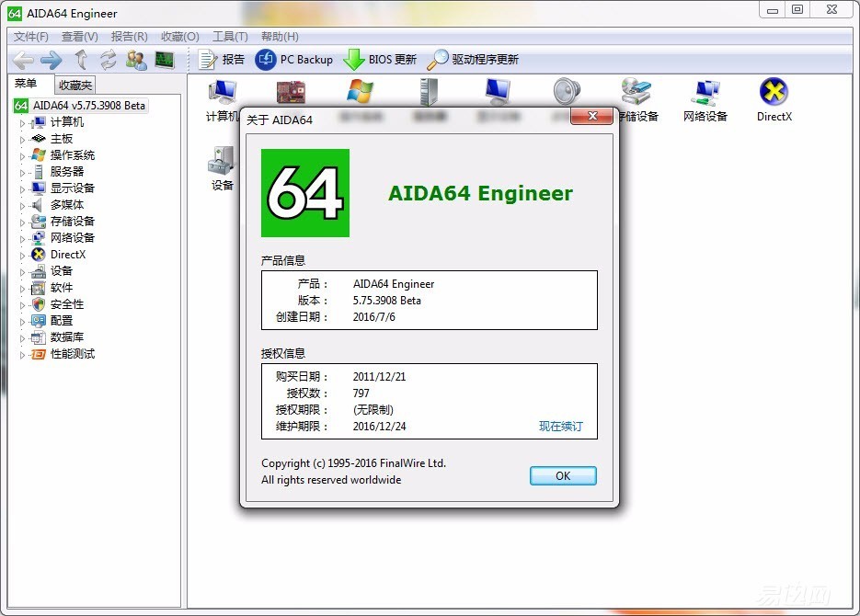
Task: Expand the 安全性 tree node arrow
Action: 22,305
